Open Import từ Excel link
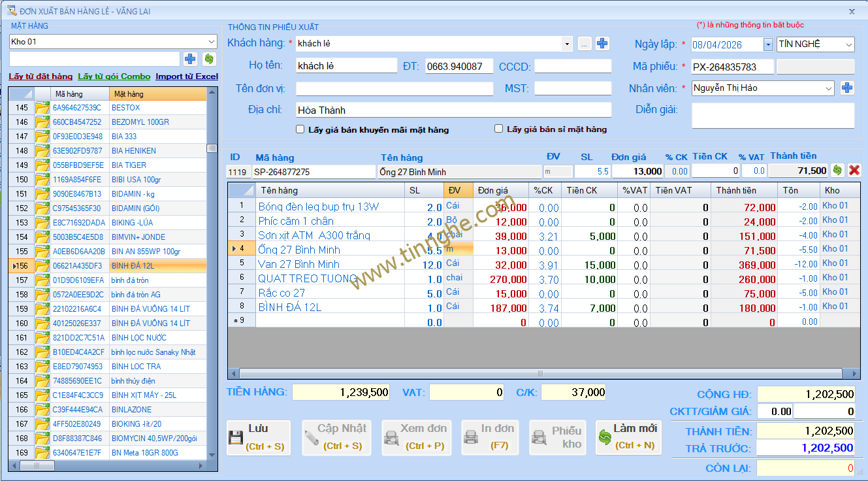The height and width of the screenshot is (481, 868). pos(187,76)
